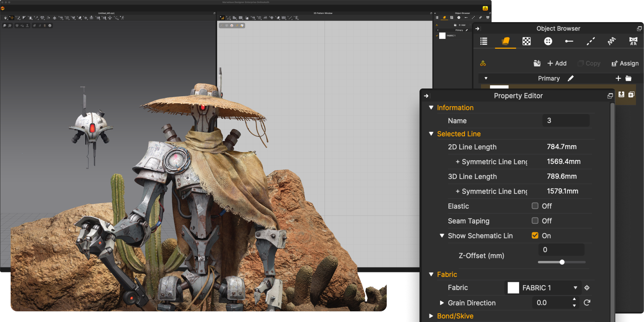Open the FABRIC 1 dropdown
644x322 pixels.
coord(543,288)
